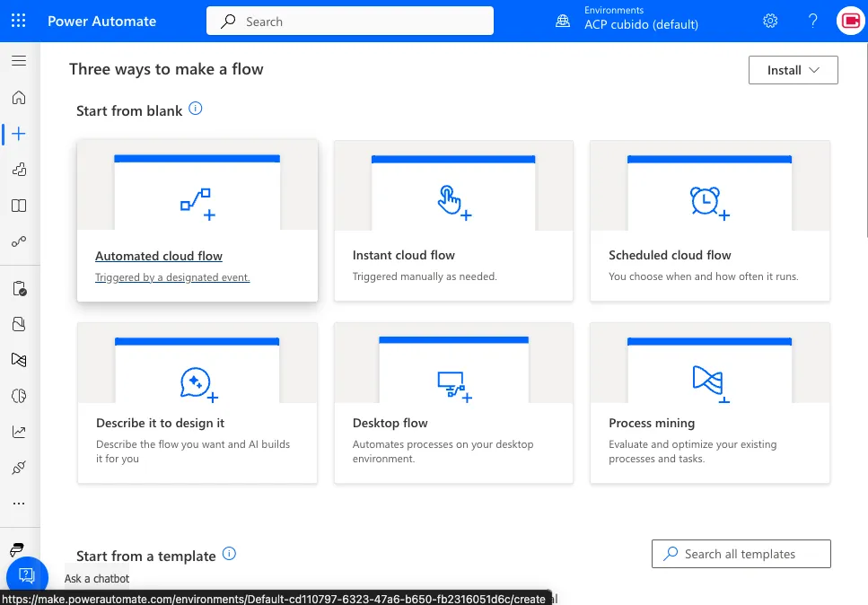The image size is (868, 605).
Task: Click the info icon beside Start from a template
Action: pyautogui.click(x=229, y=554)
